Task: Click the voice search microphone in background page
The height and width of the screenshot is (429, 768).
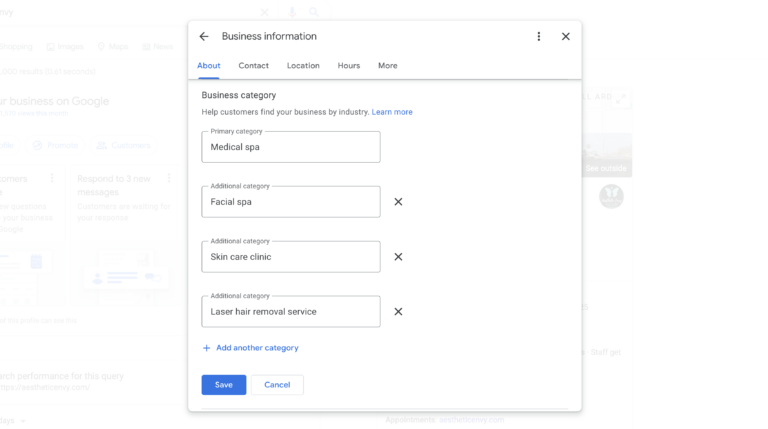Action: tap(292, 12)
